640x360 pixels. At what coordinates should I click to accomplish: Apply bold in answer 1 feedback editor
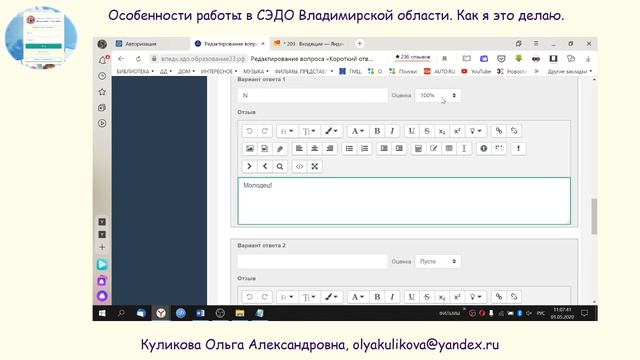[377, 131]
